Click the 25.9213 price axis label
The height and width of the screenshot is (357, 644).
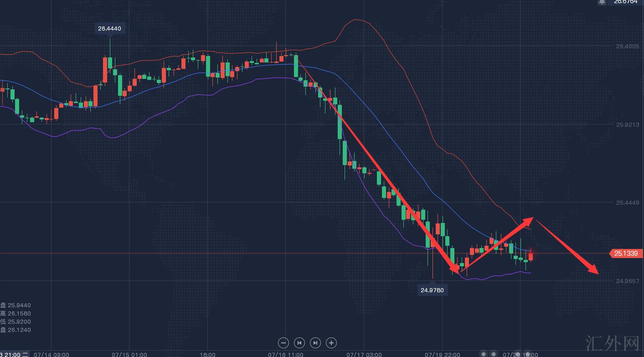click(627, 124)
